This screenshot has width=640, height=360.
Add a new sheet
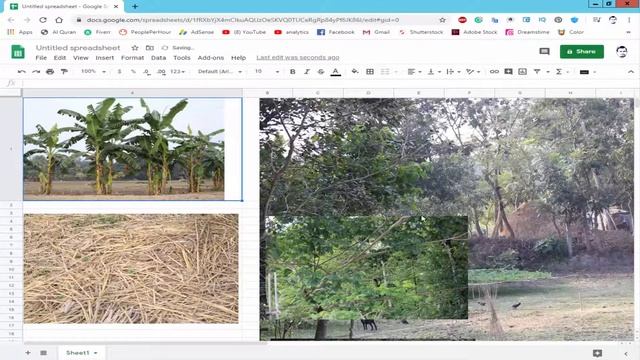[x=28, y=352]
